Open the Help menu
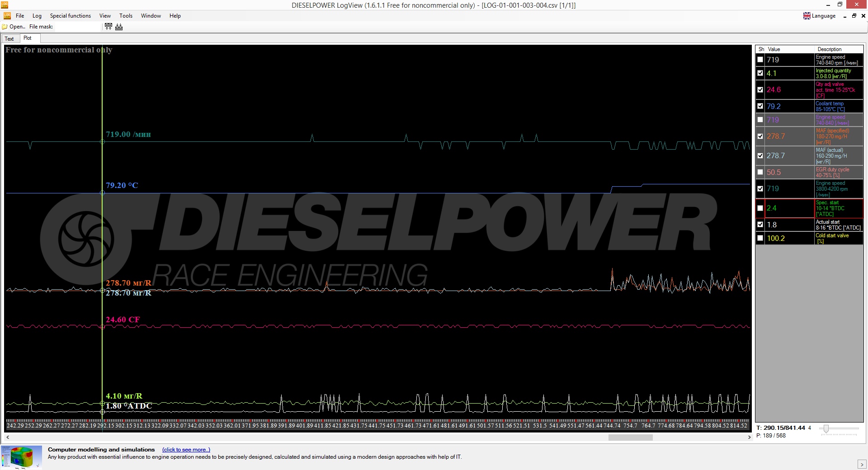The height and width of the screenshot is (470, 868). click(175, 16)
